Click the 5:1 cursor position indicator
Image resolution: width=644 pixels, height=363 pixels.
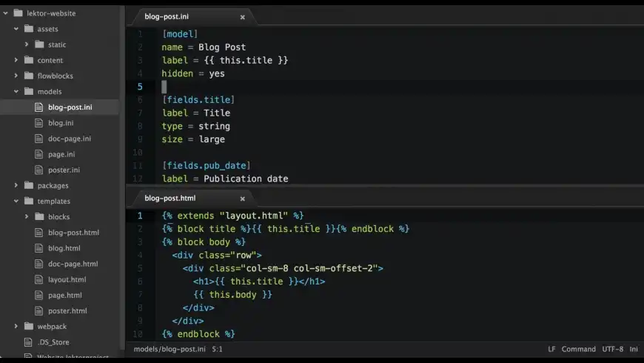(218, 349)
